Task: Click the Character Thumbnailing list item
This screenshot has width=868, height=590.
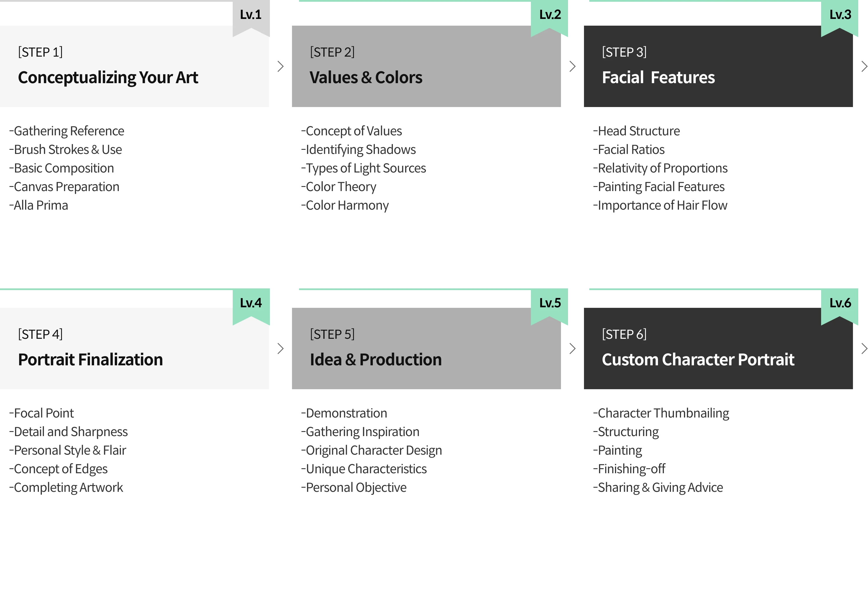Action: (661, 413)
